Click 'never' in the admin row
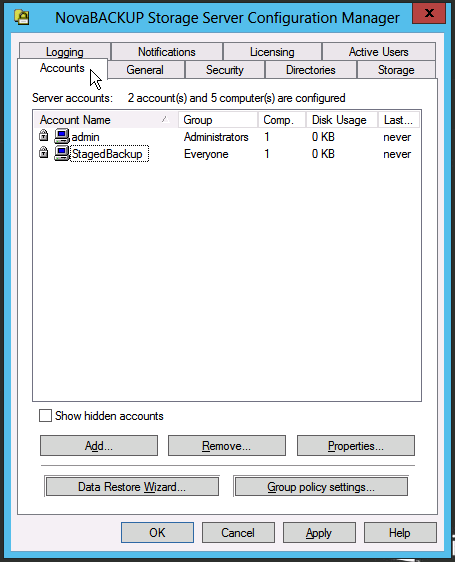455x562 pixels. pos(397,137)
